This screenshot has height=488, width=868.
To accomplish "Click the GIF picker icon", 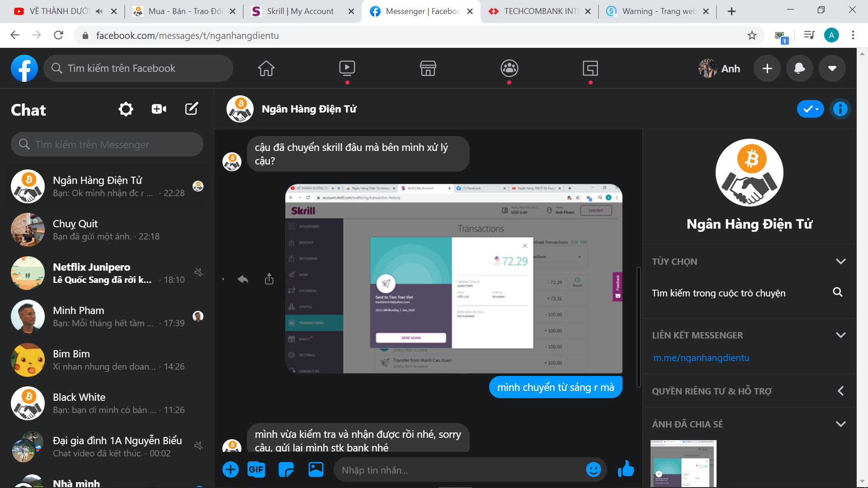I will (x=256, y=469).
